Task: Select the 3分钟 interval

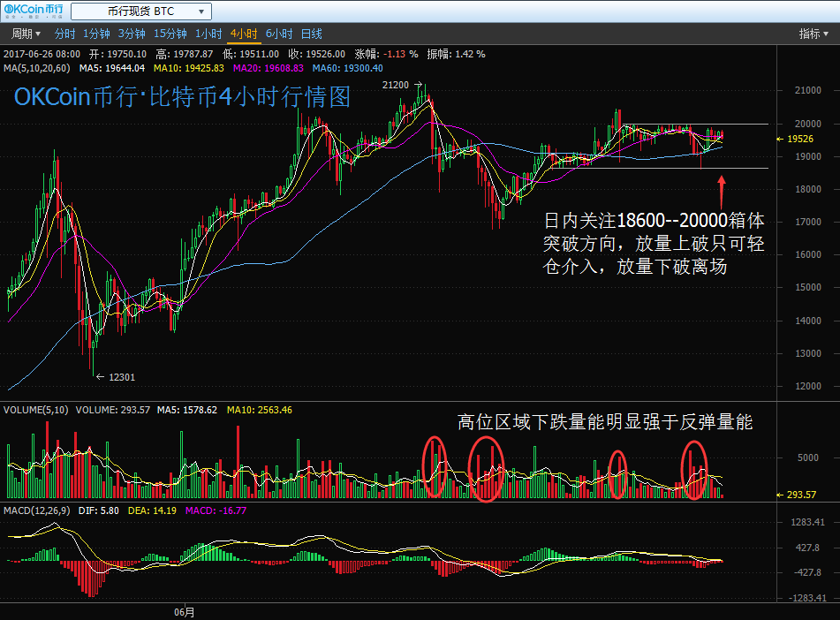Action: tap(132, 34)
